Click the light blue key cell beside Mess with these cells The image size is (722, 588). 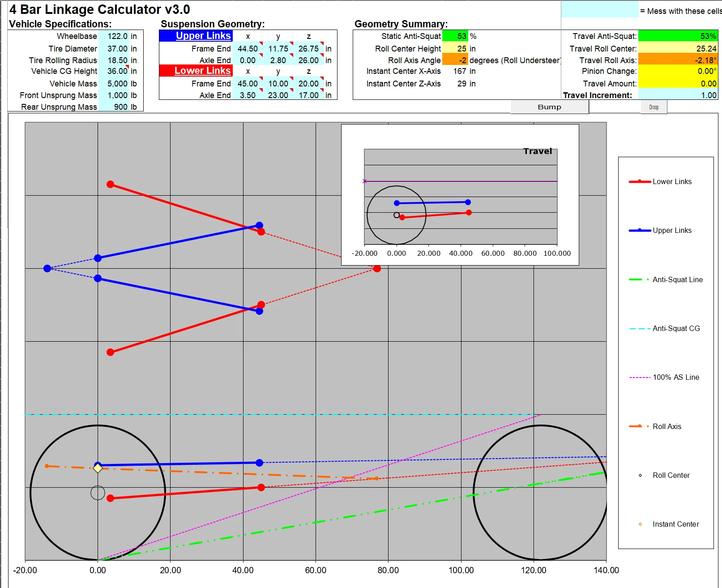tap(600, 9)
